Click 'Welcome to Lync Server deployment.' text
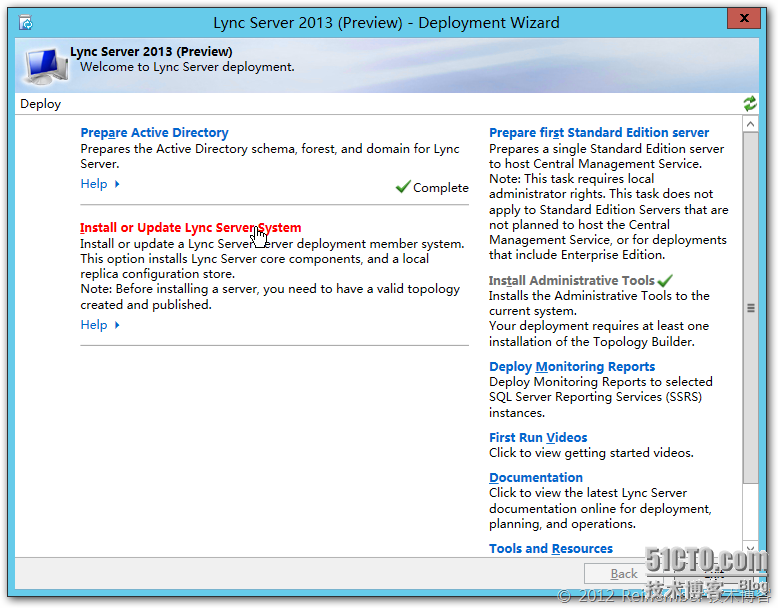The image size is (778, 608). coord(188,67)
